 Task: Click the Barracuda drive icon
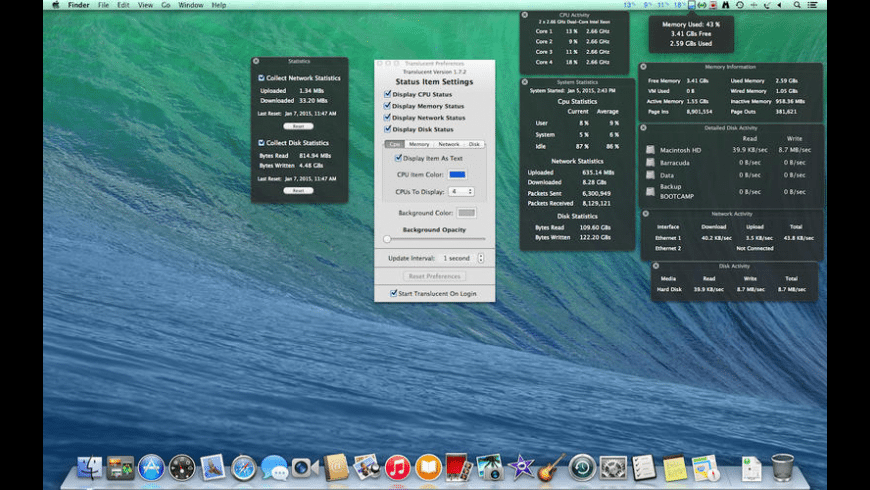(x=650, y=162)
